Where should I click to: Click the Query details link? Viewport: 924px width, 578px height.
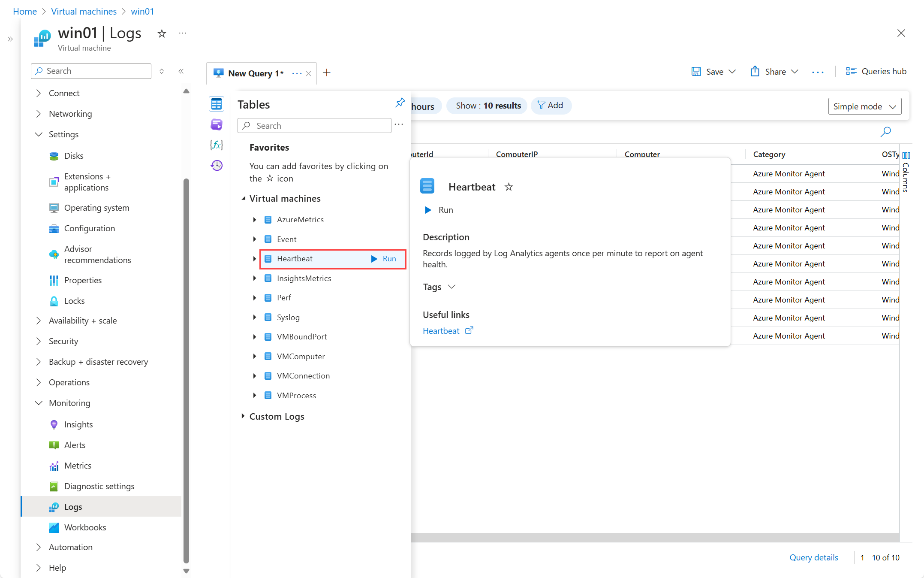pos(813,557)
